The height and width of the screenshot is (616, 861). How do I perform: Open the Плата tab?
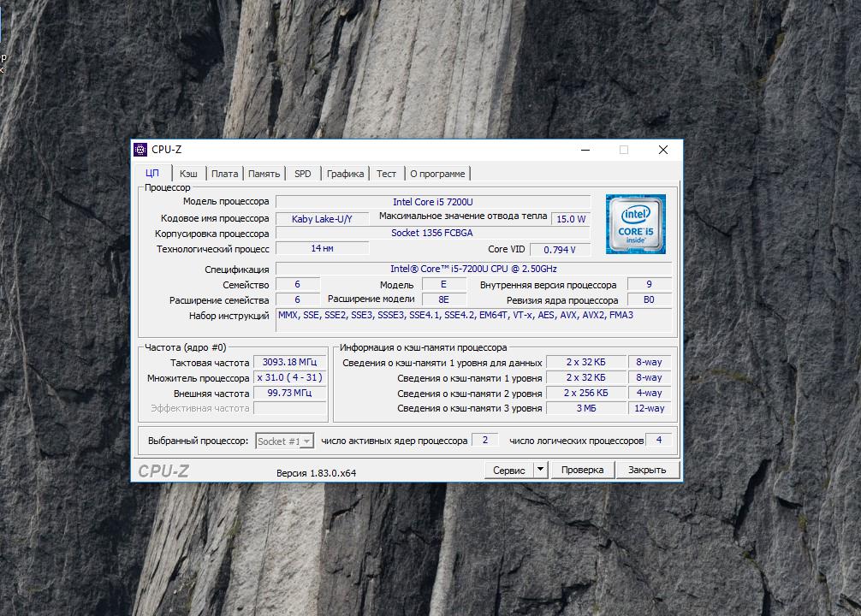click(x=224, y=174)
